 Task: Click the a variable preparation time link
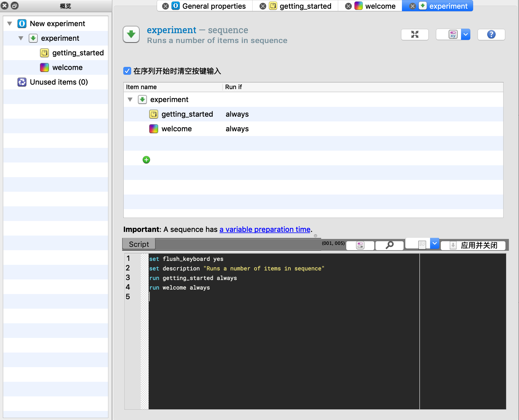coord(265,229)
